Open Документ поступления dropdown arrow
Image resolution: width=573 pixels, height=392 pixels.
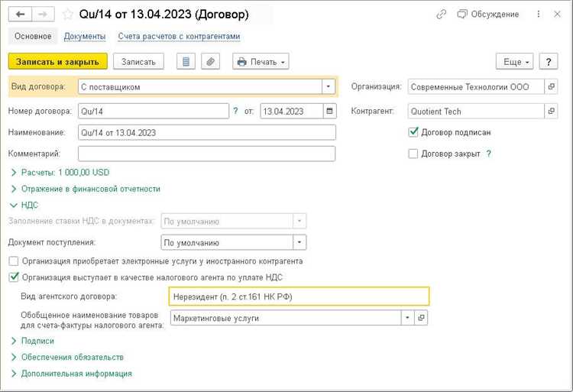tap(299, 242)
